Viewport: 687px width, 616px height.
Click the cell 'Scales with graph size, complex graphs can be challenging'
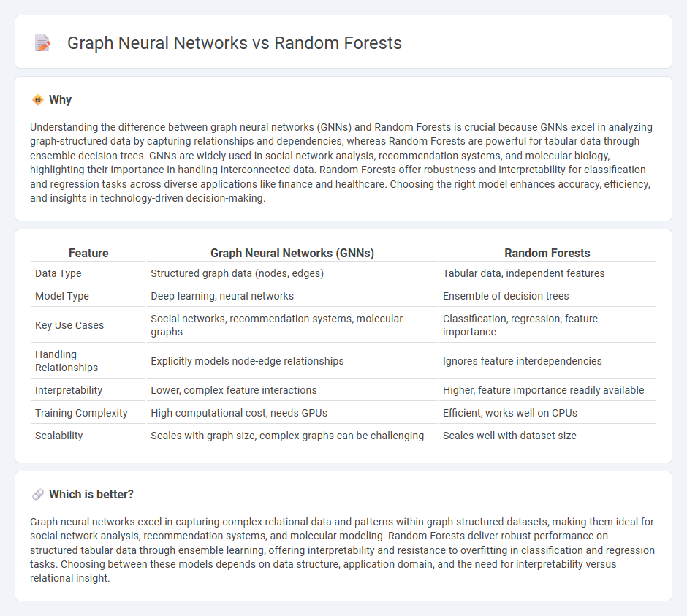coord(287,436)
